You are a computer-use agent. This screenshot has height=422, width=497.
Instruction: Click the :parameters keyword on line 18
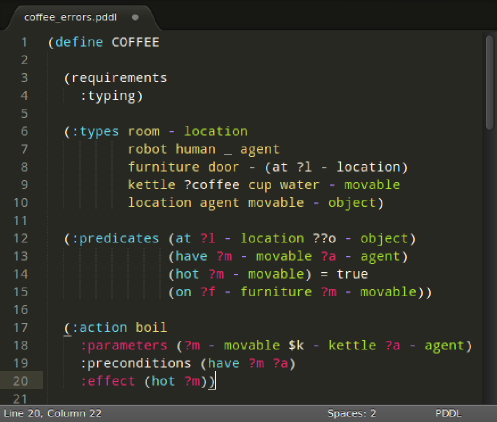point(124,346)
